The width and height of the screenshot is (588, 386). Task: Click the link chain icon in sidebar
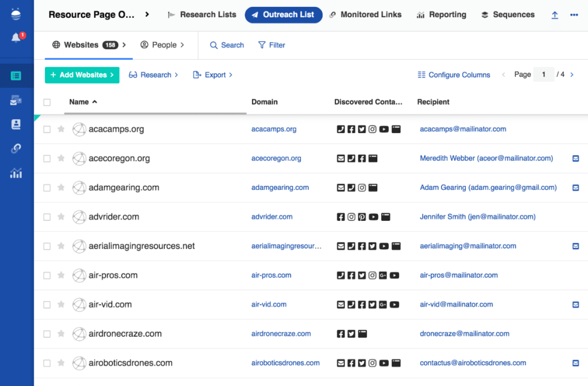point(16,149)
